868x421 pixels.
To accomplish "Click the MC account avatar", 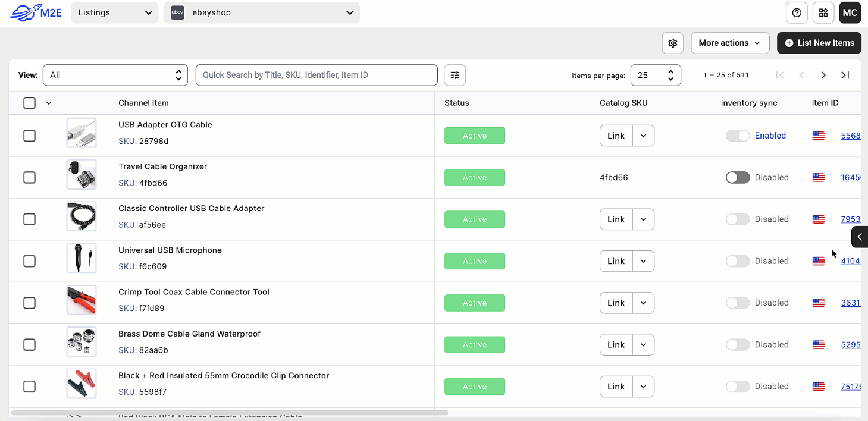I will click(850, 12).
